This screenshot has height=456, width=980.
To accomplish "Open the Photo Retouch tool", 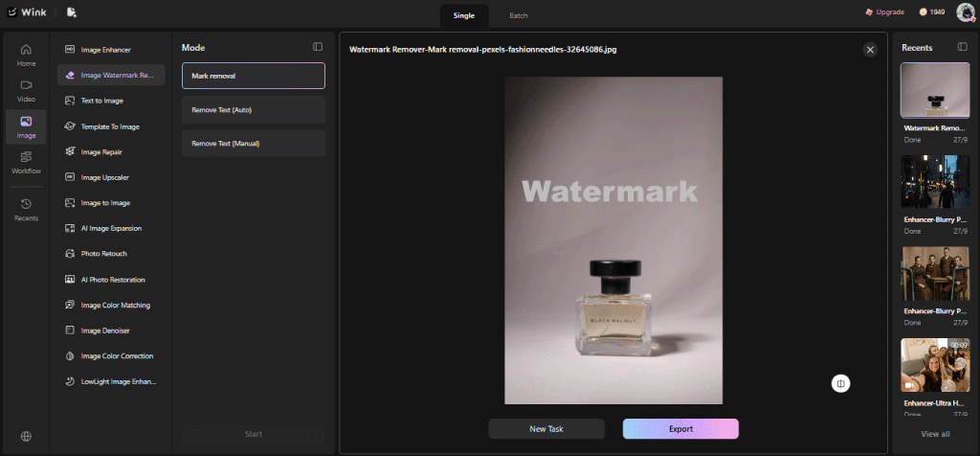I will click(111, 254).
